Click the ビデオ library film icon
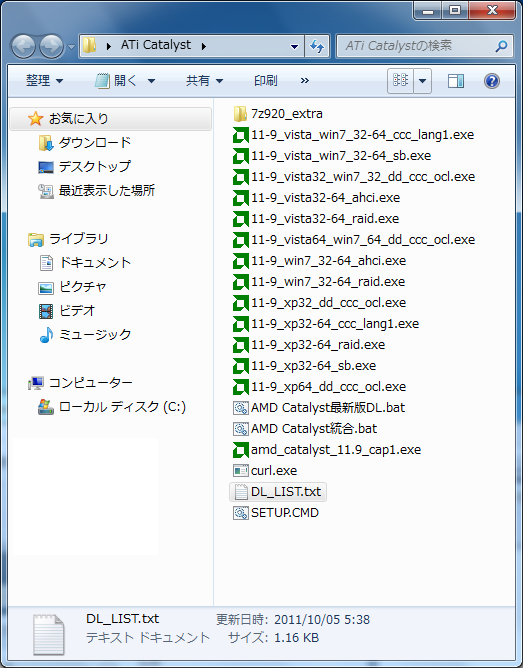 [46, 311]
